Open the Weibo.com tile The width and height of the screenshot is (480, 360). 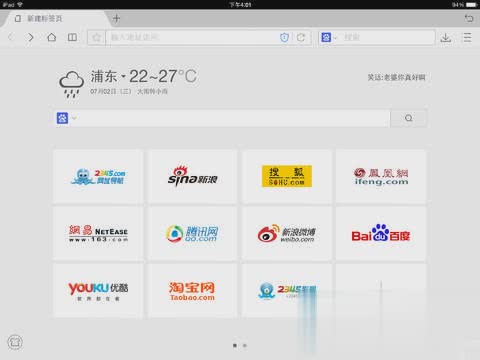[x=287, y=233]
